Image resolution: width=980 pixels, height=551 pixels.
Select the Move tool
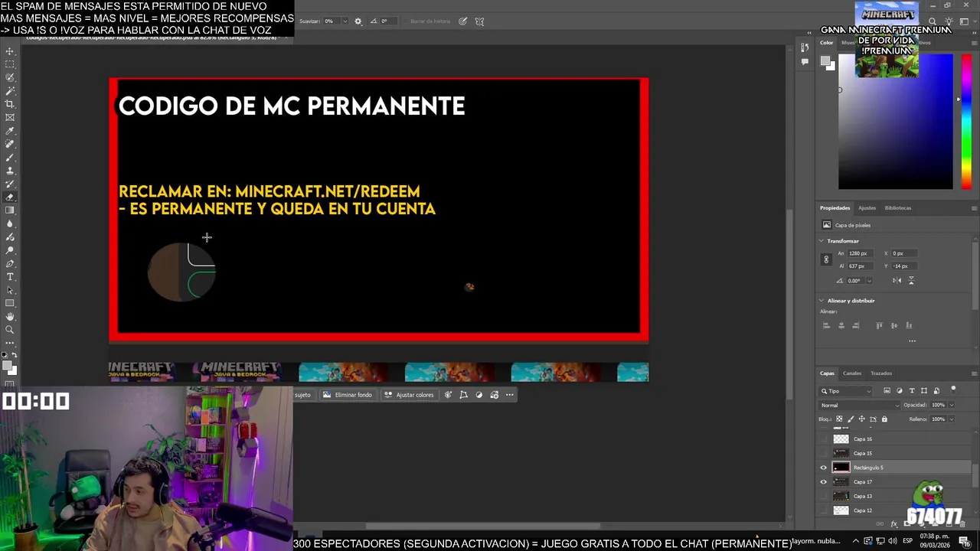coord(10,51)
